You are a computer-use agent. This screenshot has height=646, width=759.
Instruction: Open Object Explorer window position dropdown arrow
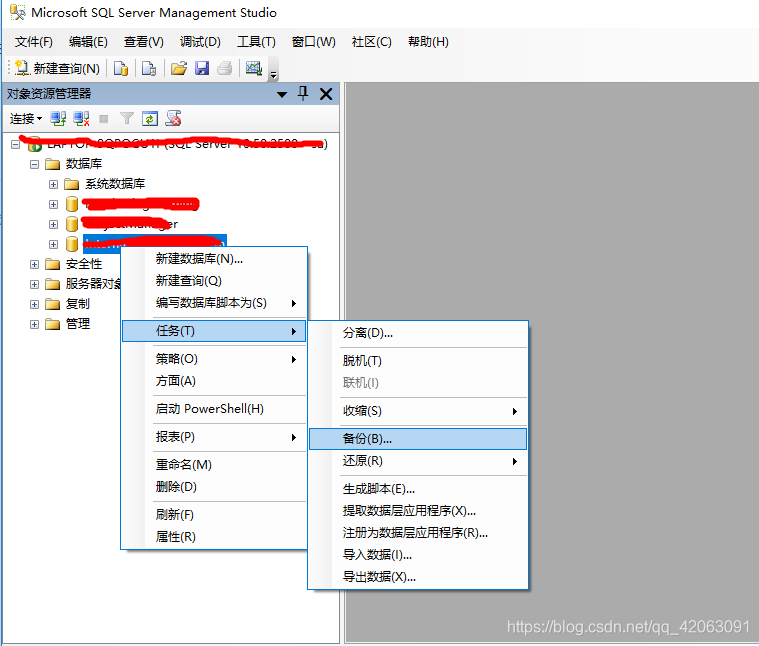(282, 94)
